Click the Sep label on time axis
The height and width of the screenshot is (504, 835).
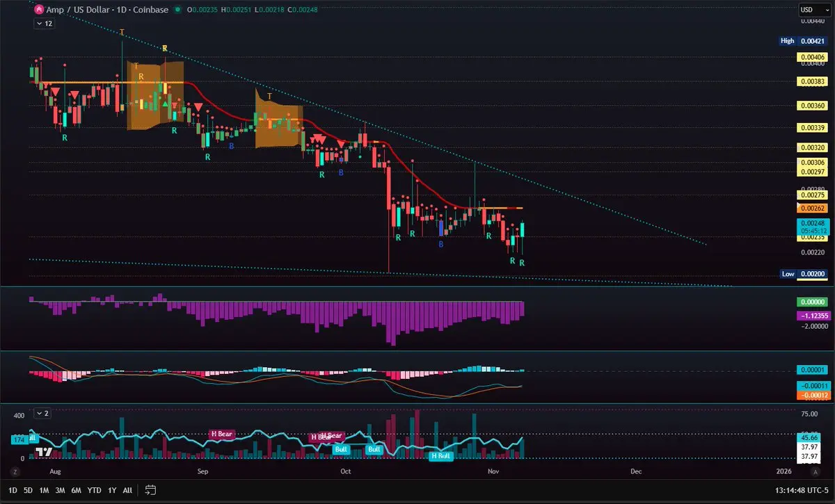pos(202,471)
